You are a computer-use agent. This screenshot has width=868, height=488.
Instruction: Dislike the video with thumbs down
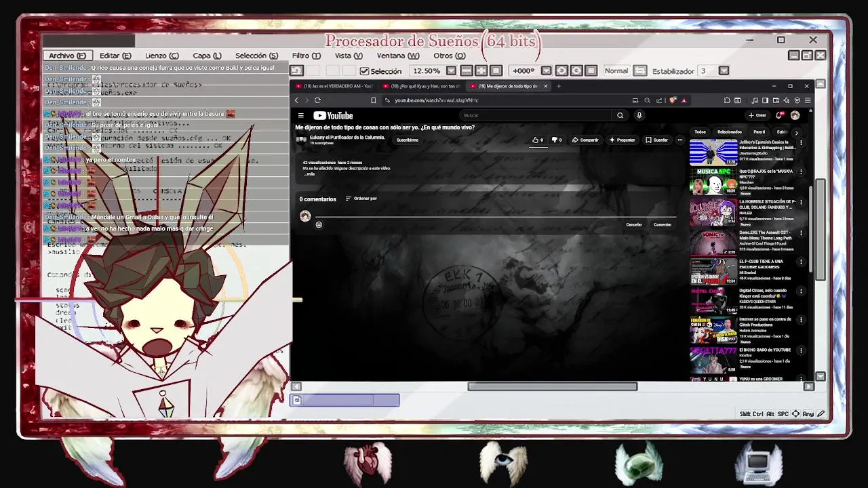click(x=557, y=140)
